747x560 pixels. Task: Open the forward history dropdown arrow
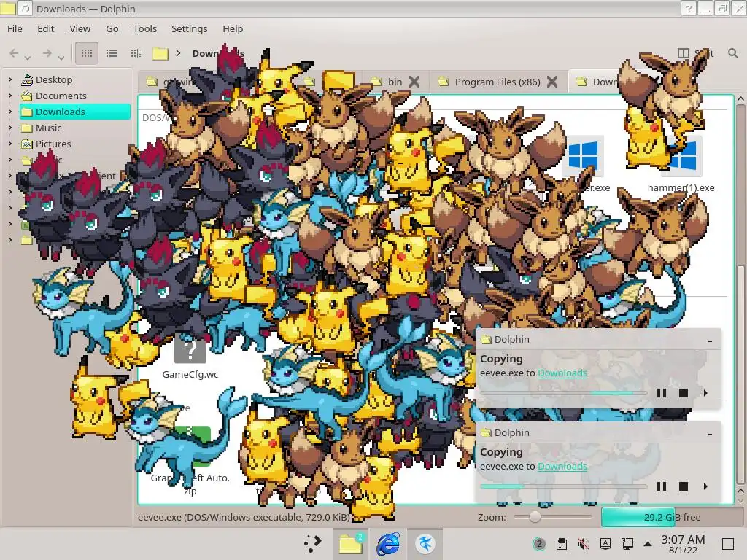61,58
